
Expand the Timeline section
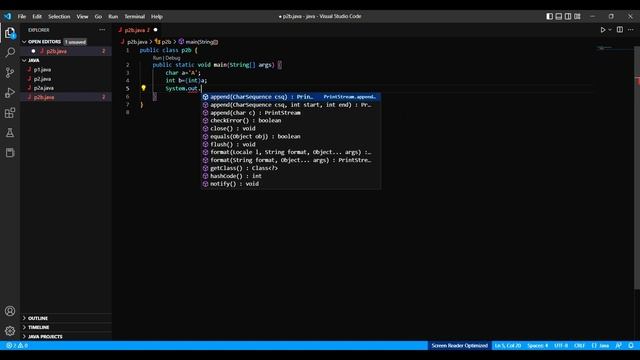point(39,327)
